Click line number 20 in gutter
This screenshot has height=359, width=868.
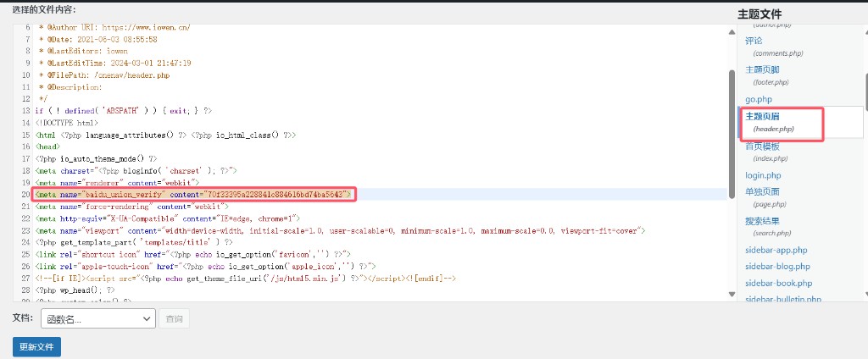(25, 194)
